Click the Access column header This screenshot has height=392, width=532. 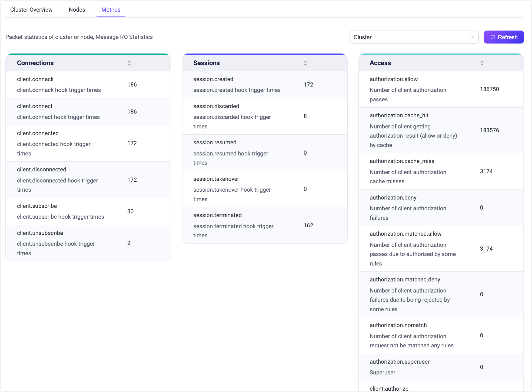(380, 63)
